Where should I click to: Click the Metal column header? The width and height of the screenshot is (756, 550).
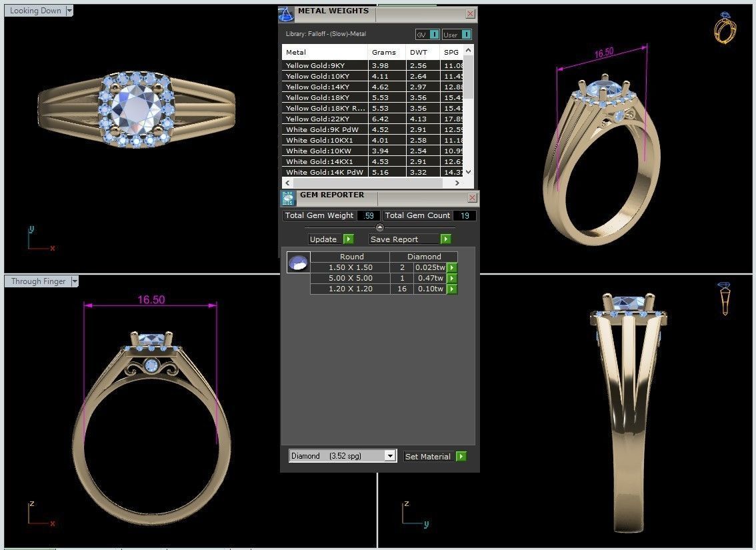[325, 52]
